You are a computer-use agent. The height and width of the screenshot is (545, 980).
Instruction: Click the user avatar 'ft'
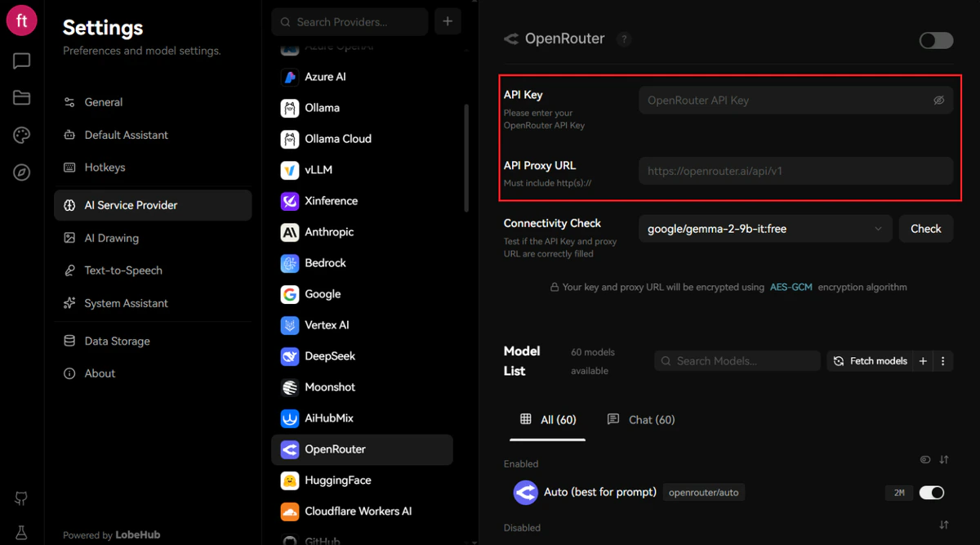(22, 21)
